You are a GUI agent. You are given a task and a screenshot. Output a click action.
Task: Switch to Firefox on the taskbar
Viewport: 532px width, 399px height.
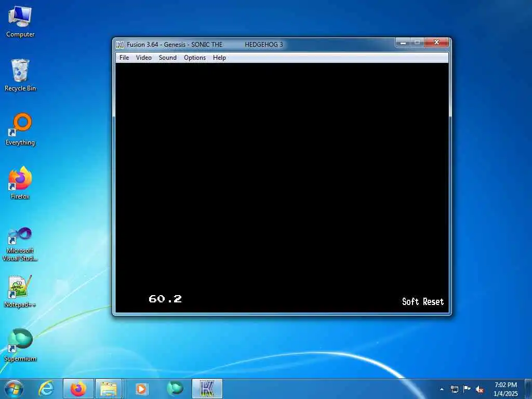tap(78, 389)
